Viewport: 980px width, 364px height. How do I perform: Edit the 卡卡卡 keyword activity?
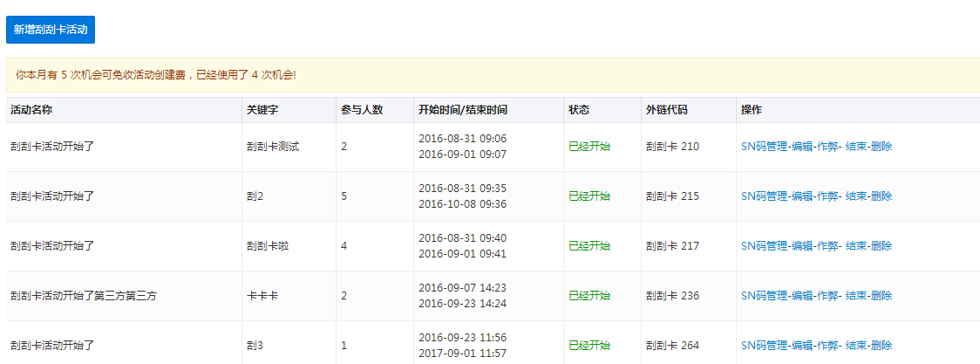802,296
